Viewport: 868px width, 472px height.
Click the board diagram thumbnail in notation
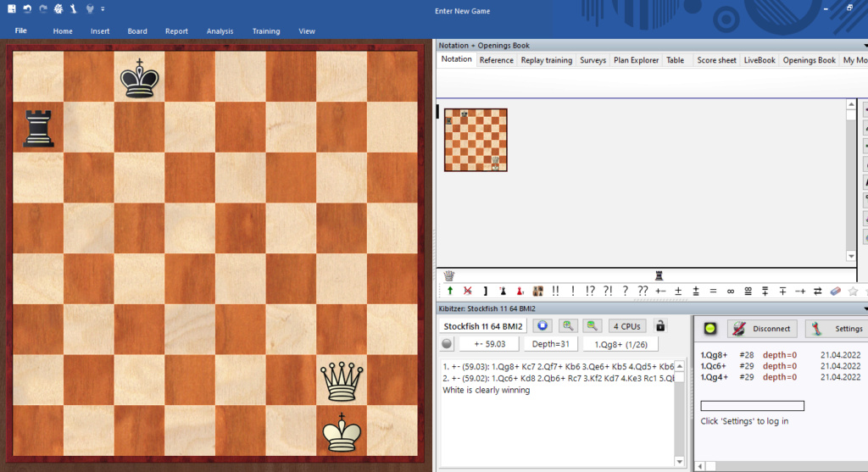(x=476, y=140)
